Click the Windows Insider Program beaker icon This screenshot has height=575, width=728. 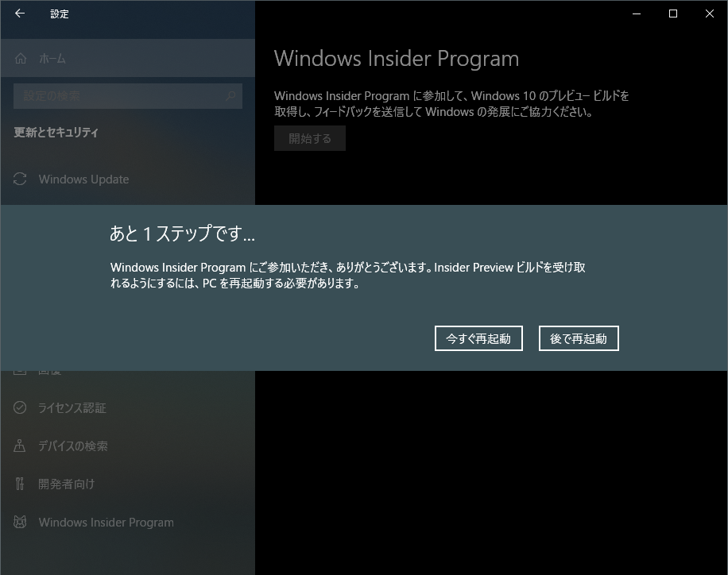(x=19, y=522)
